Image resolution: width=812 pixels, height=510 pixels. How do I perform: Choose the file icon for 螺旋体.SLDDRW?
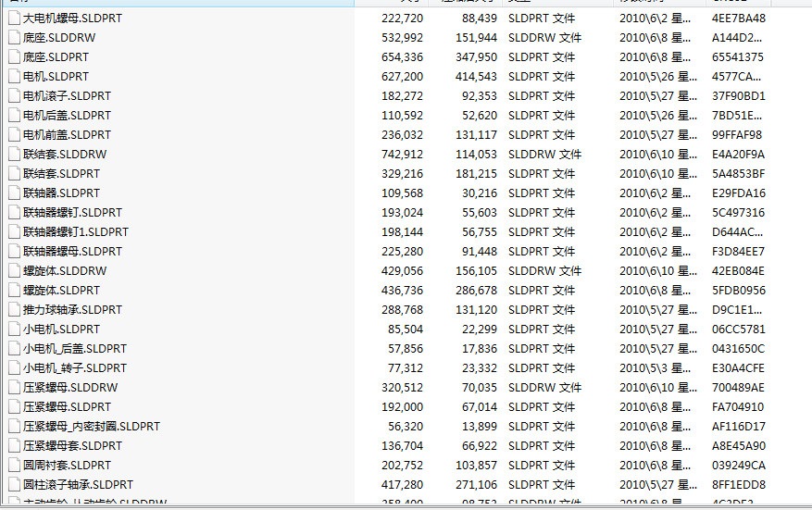coord(15,271)
